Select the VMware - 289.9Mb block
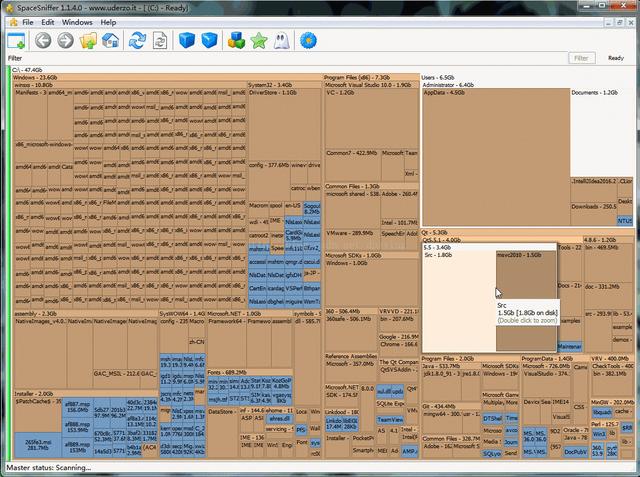This screenshot has width=640, height=477. click(352, 240)
